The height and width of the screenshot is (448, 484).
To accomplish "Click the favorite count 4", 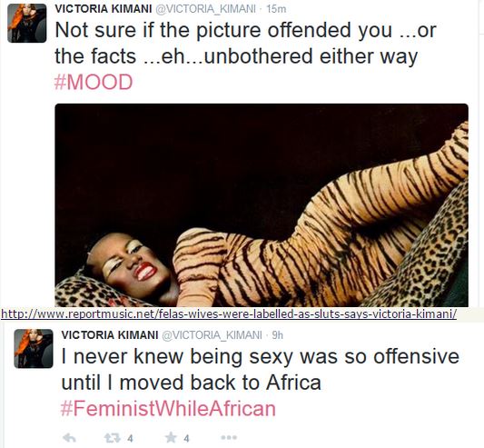I will coord(186,438).
